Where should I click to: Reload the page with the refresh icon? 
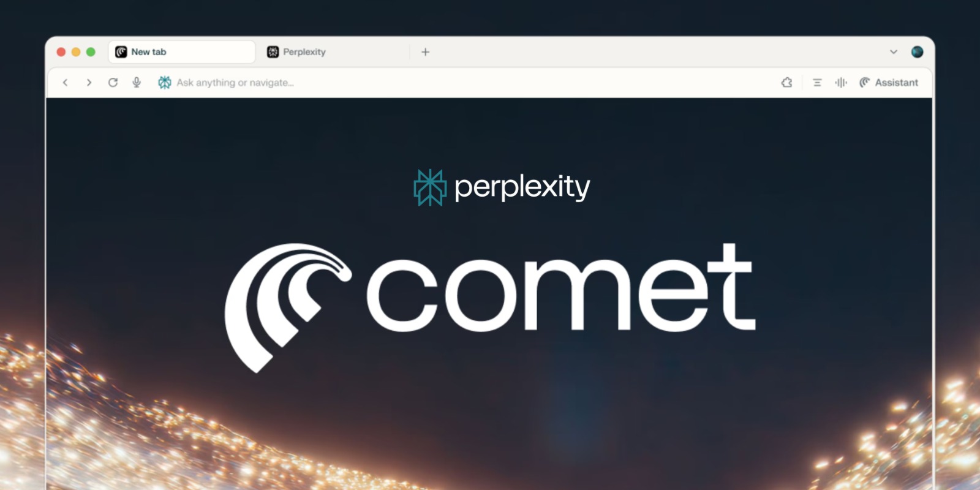point(113,82)
